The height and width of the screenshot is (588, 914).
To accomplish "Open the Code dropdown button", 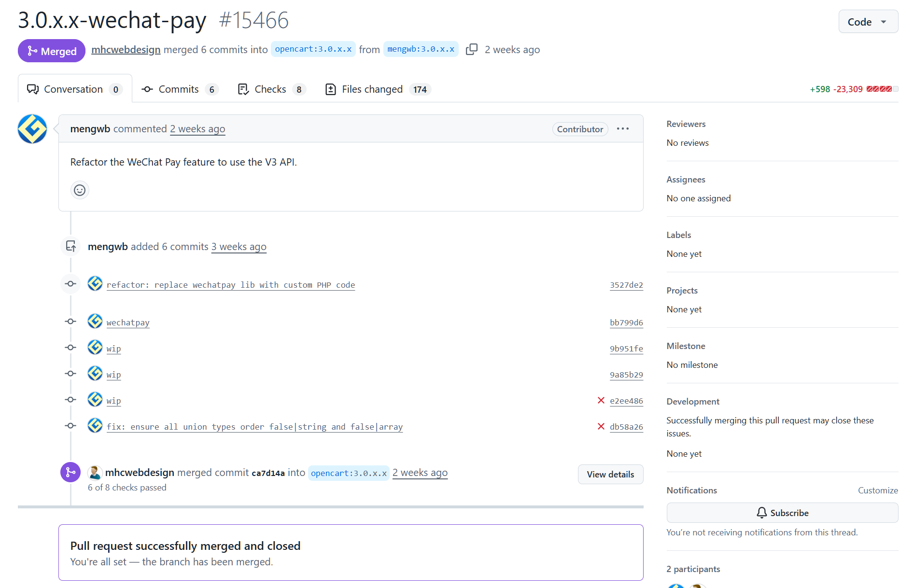I will (x=868, y=22).
